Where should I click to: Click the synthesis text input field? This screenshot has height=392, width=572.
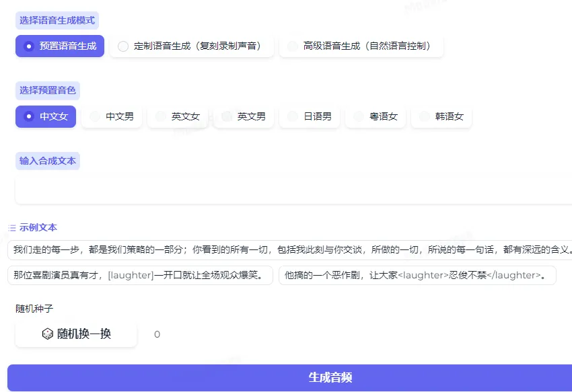(x=286, y=190)
